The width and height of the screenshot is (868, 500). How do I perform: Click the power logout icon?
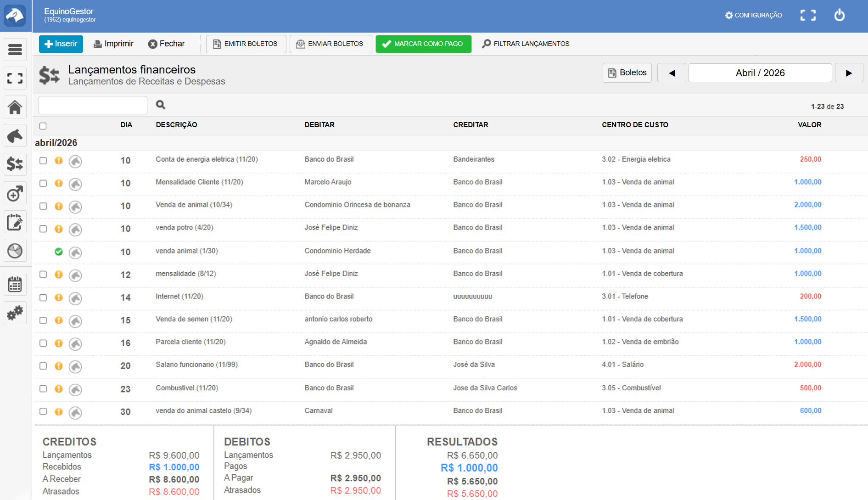(x=839, y=15)
